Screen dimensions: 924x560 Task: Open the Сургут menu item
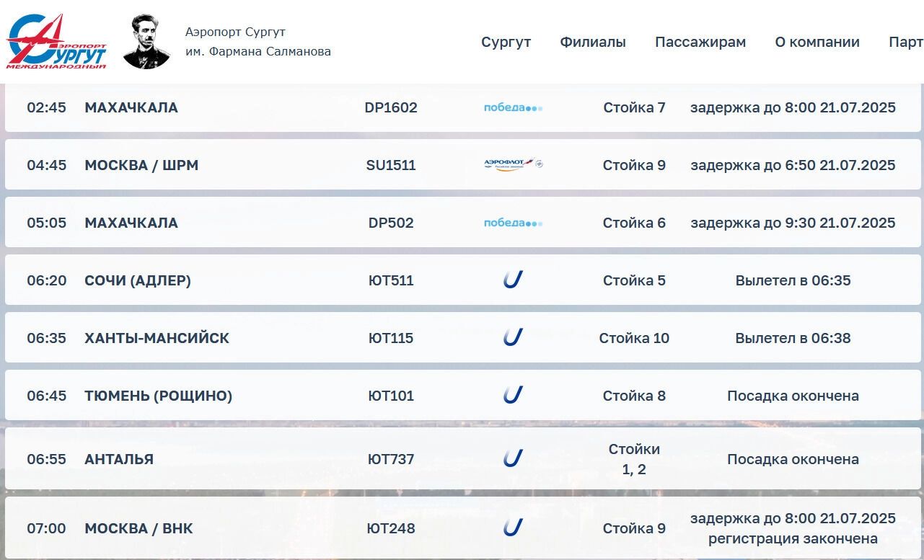[x=506, y=42]
